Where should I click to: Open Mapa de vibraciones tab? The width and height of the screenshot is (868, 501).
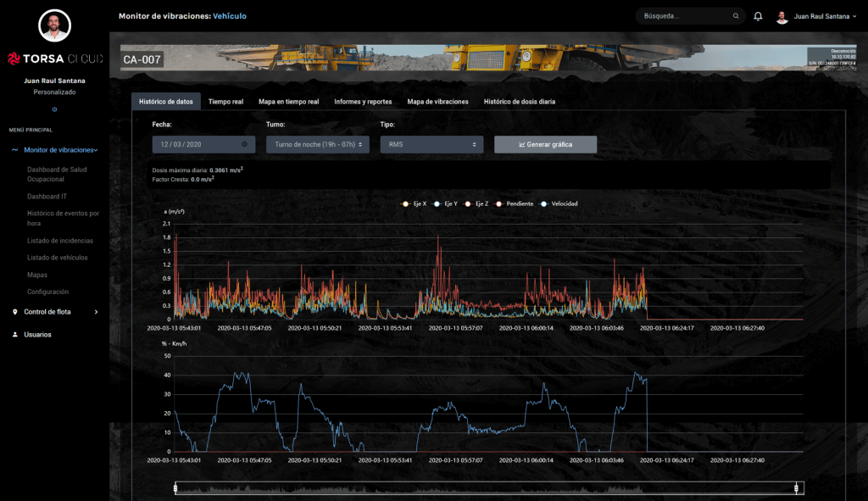click(x=438, y=102)
